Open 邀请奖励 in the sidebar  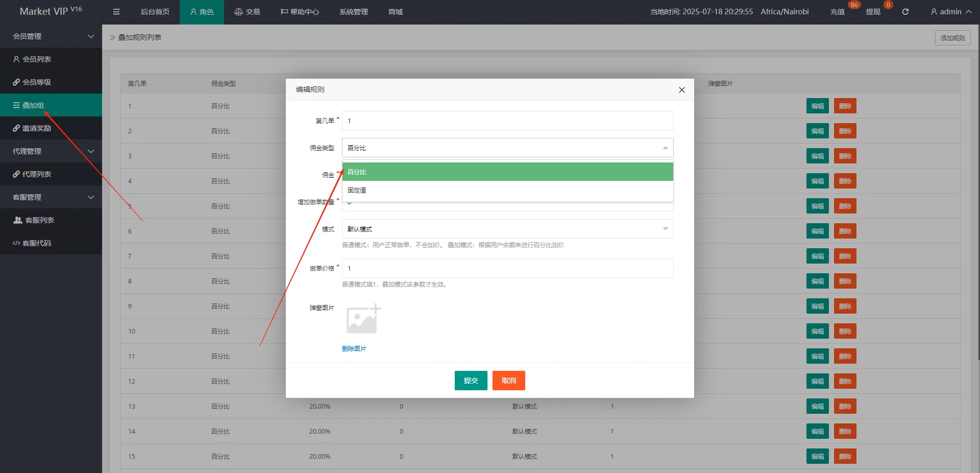tap(36, 128)
